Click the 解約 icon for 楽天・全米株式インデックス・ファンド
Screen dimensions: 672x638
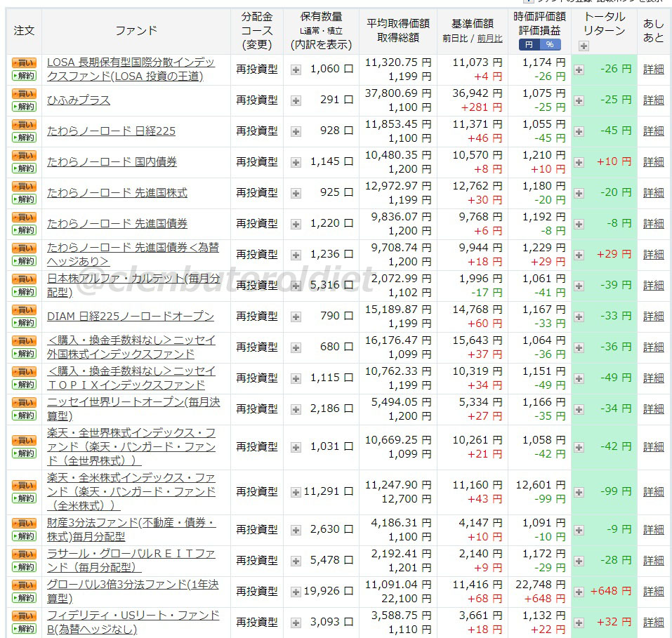tap(23, 497)
